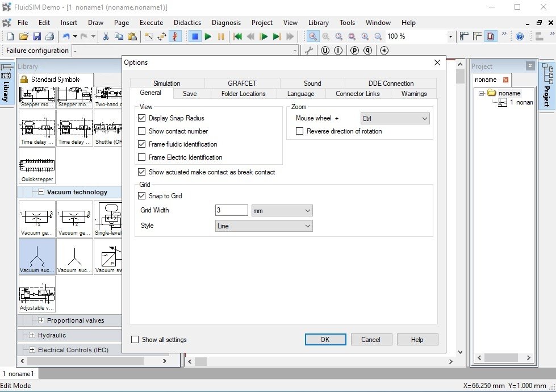Click the red check circuit icon
Screen dimensions: 556x392
(x=175, y=36)
